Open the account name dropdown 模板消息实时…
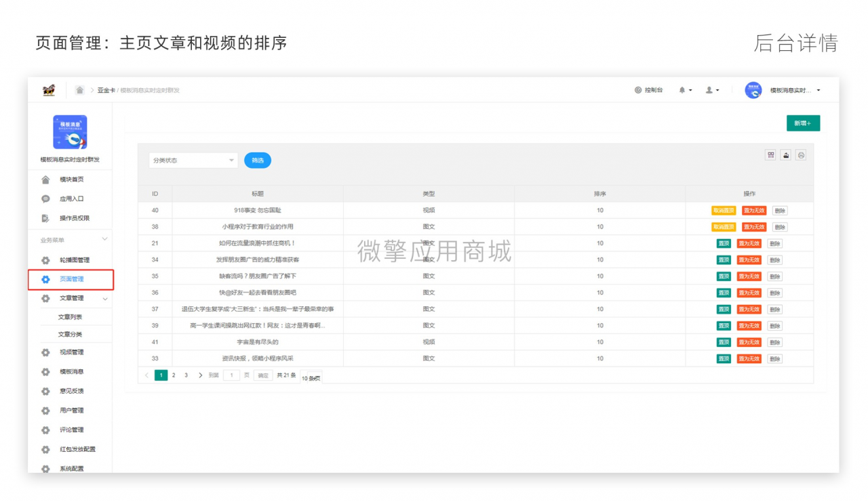Image resolution: width=868 pixels, height=502 pixels. pyautogui.click(x=794, y=90)
